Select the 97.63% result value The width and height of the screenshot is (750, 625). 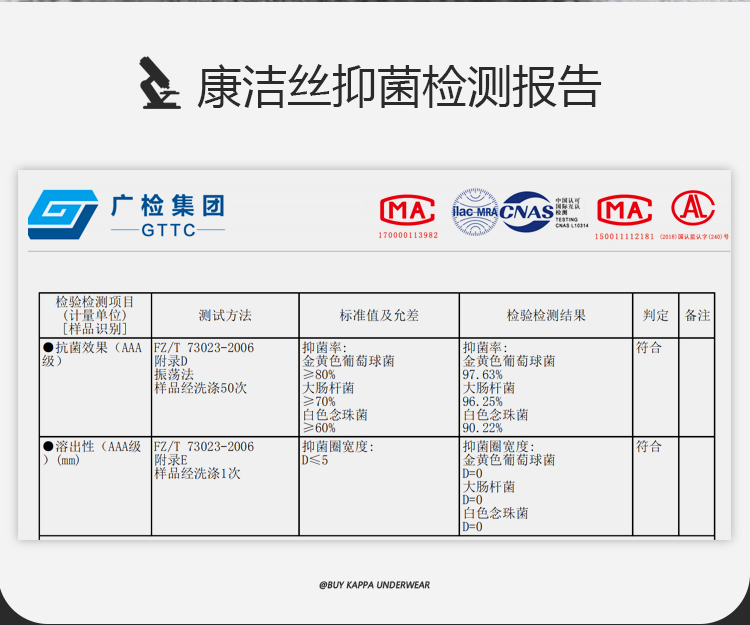pos(483,375)
